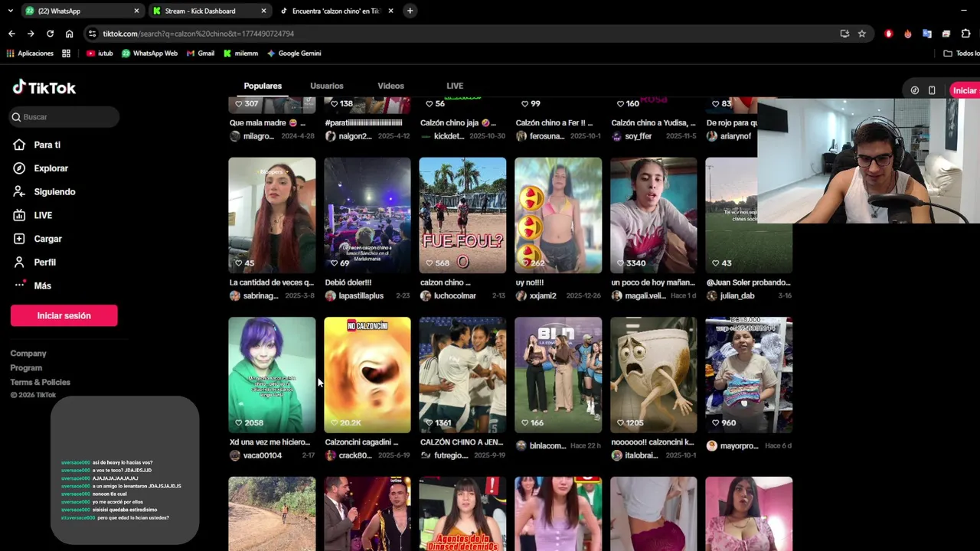Switch to the Usuarios tab
The height and width of the screenshot is (551, 980).
(x=327, y=86)
